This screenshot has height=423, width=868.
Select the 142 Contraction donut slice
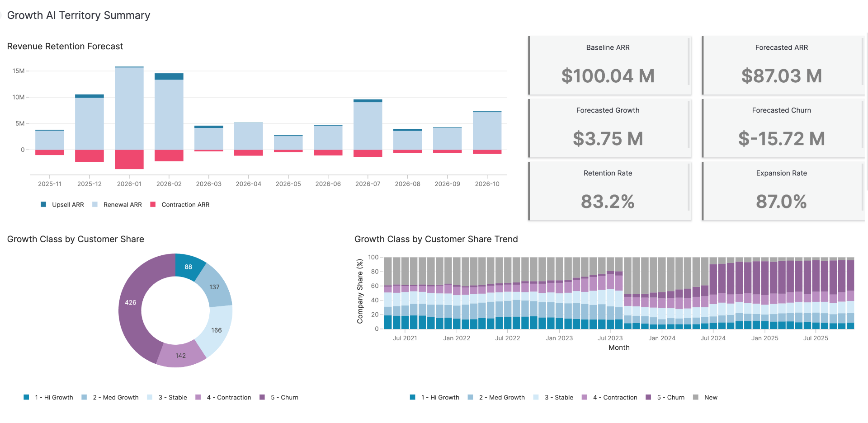tap(180, 356)
